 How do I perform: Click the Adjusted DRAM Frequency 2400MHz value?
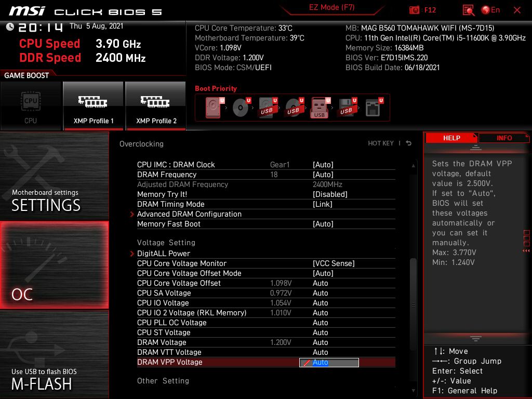tap(327, 184)
